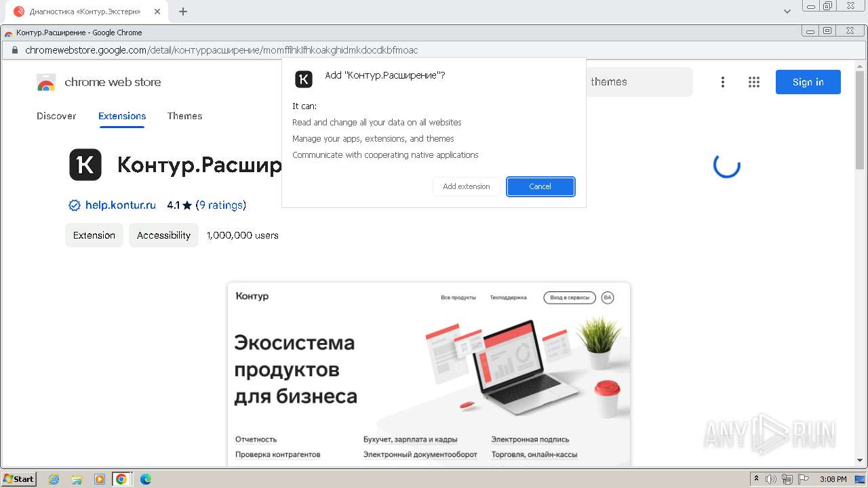Image resolution: width=868 pixels, height=488 pixels.
Task: Open the Themes tab
Action: point(184,116)
